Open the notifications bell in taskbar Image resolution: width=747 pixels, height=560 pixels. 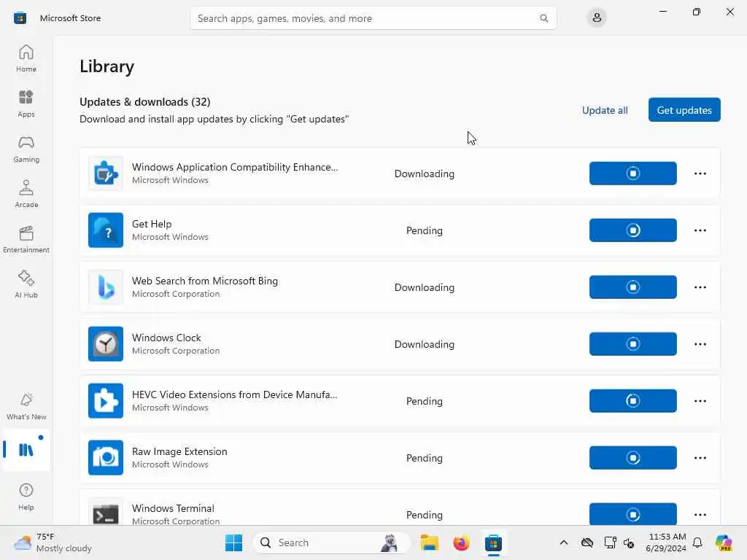click(x=697, y=542)
